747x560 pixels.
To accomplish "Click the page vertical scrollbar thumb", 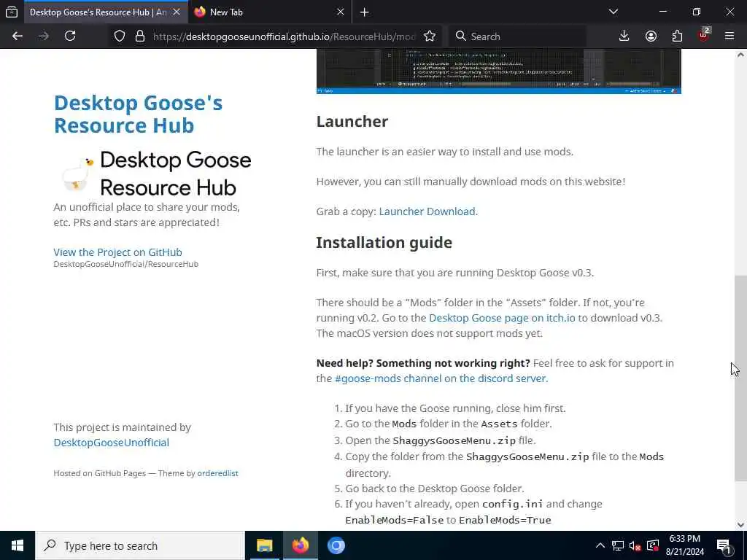I will (x=740, y=378).
